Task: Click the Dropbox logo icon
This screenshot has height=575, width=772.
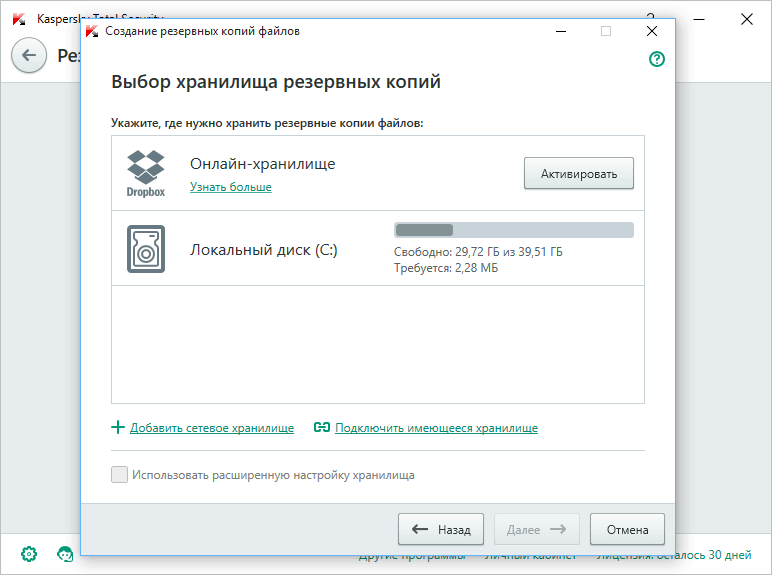Action: click(146, 173)
